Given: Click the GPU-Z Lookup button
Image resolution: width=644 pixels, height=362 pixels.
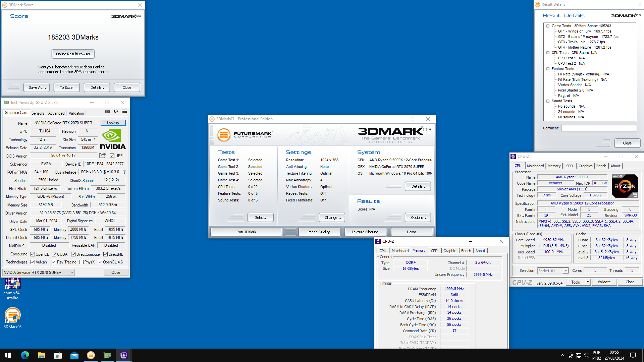Looking at the screenshot, I should pos(113,123).
